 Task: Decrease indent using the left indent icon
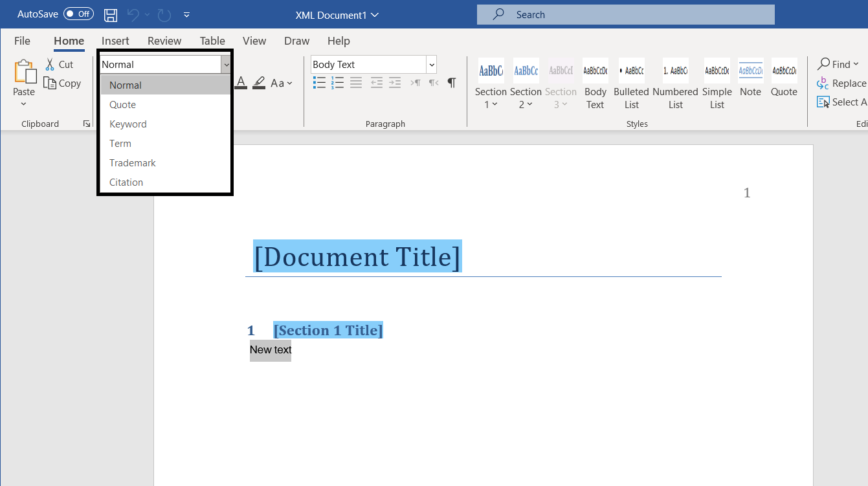pyautogui.click(x=376, y=82)
